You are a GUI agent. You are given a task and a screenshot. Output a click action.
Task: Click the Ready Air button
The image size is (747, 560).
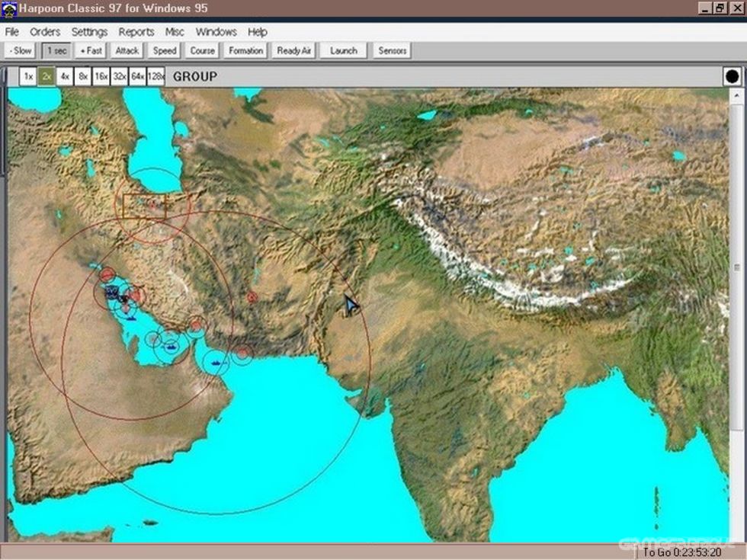click(293, 50)
